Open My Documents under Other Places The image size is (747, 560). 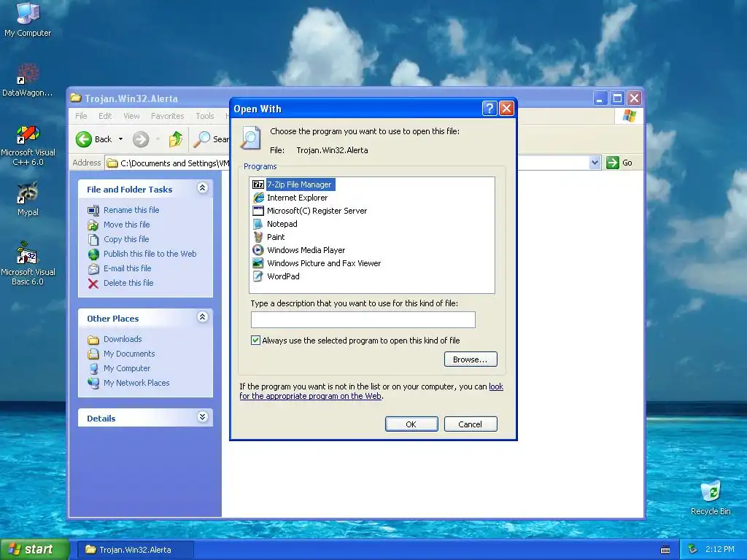[129, 354]
